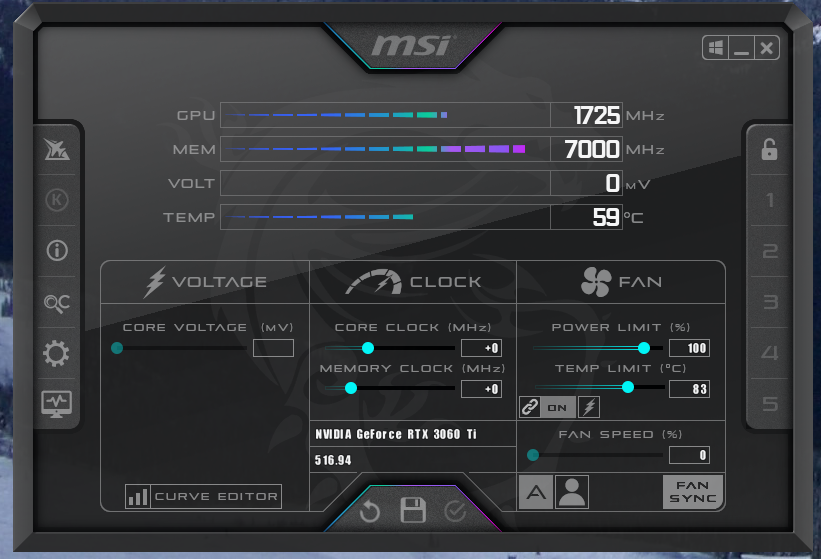Click the K-Boost icon on the left sidebar
The width and height of the screenshot is (821, 559).
click(x=57, y=200)
